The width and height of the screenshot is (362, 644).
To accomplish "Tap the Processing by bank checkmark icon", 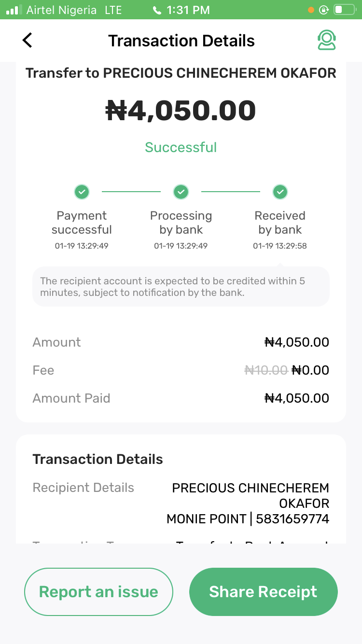I will [181, 192].
